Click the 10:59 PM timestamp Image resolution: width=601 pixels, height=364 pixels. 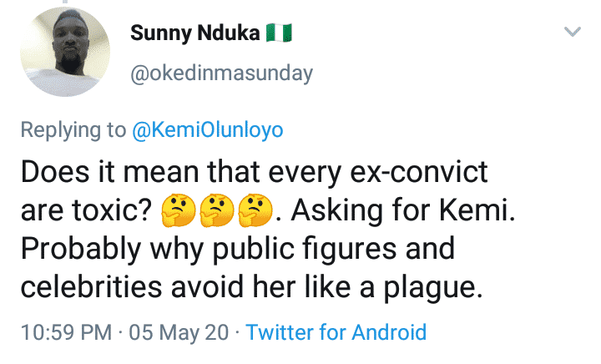pos(65,332)
